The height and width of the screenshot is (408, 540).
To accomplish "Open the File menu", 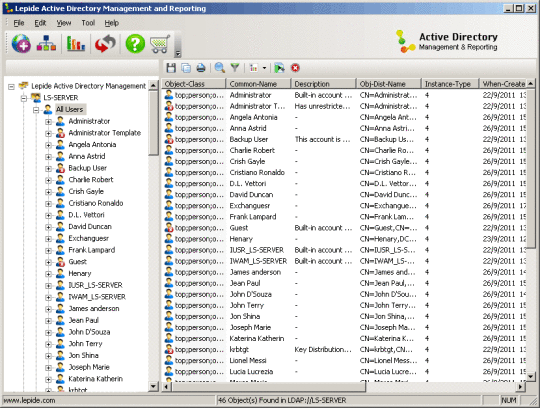I will 19,23.
